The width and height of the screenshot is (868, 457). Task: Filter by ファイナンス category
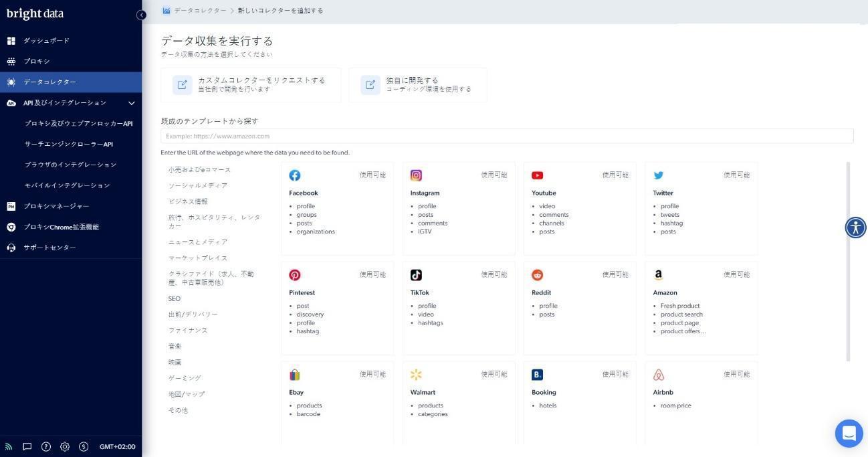188,331
